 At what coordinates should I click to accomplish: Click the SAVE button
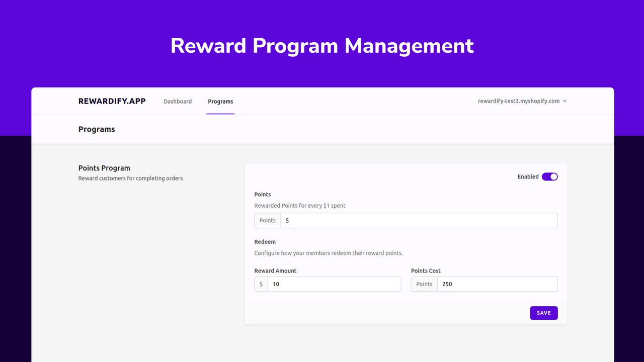(543, 313)
